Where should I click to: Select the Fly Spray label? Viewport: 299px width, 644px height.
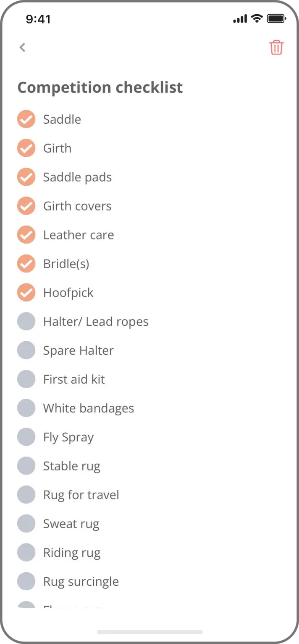68,437
